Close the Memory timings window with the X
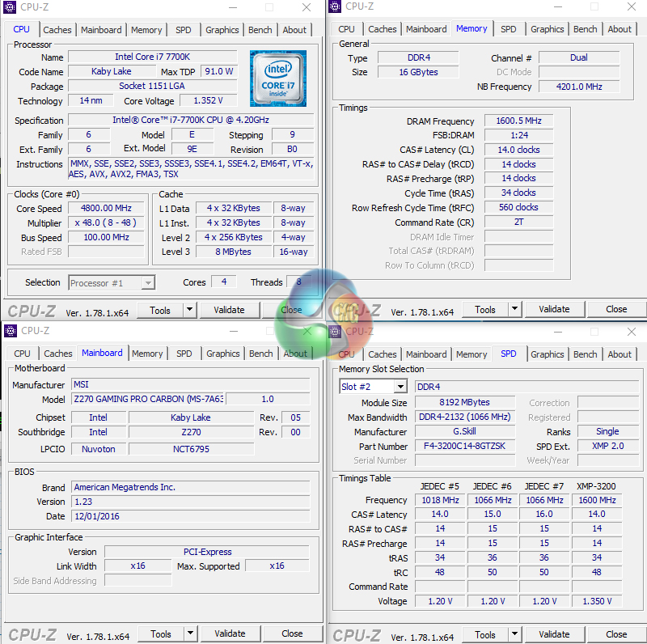The width and height of the screenshot is (647, 644). pyautogui.click(x=632, y=6)
